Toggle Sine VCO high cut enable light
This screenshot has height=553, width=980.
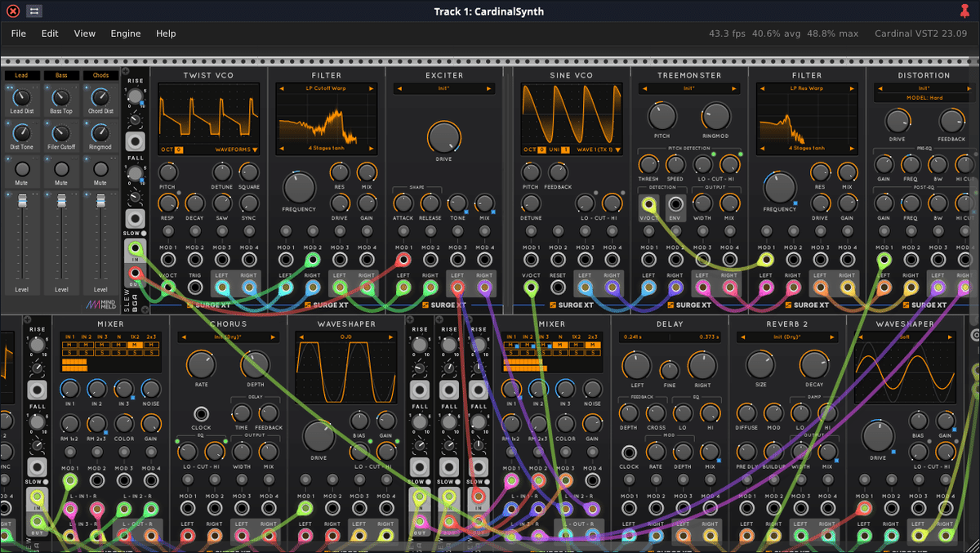point(623,194)
